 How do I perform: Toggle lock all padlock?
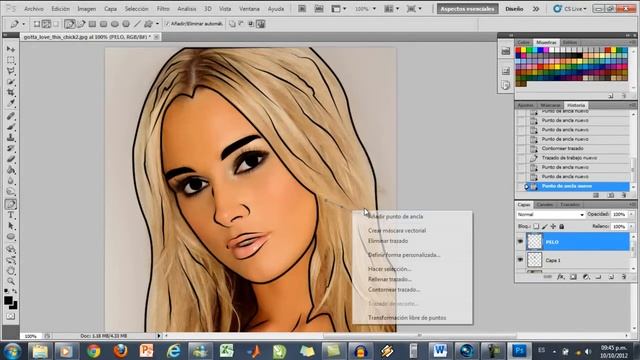click(x=562, y=226)
